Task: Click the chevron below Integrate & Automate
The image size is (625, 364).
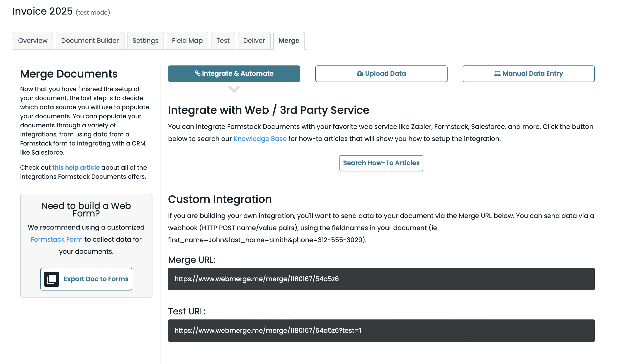Action: pyautogui.click(x=234, y=89)
